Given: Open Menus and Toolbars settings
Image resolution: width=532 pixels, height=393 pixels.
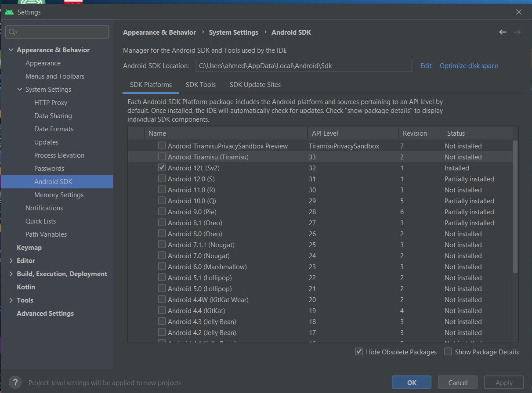Looking at the screenshot, I should click(x=55, y=76).
